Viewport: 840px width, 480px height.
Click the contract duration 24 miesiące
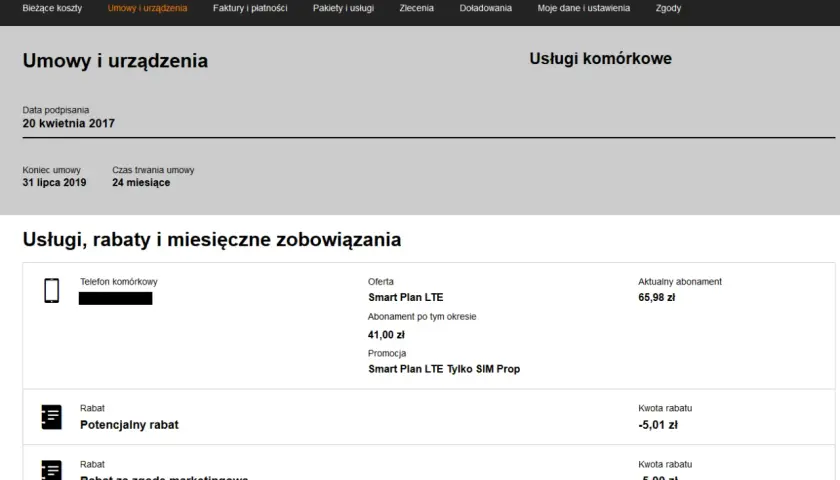(141, 182)
